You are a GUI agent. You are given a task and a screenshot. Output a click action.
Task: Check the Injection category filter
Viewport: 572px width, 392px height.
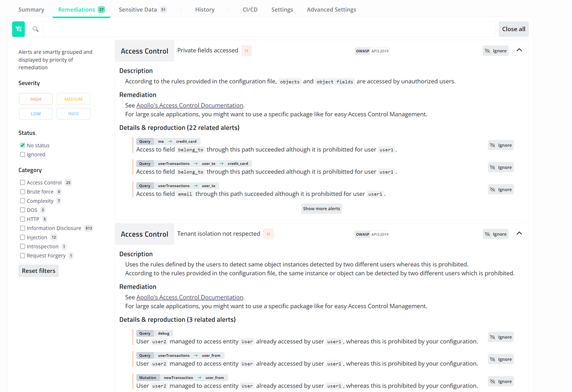[x=21, y=237]
